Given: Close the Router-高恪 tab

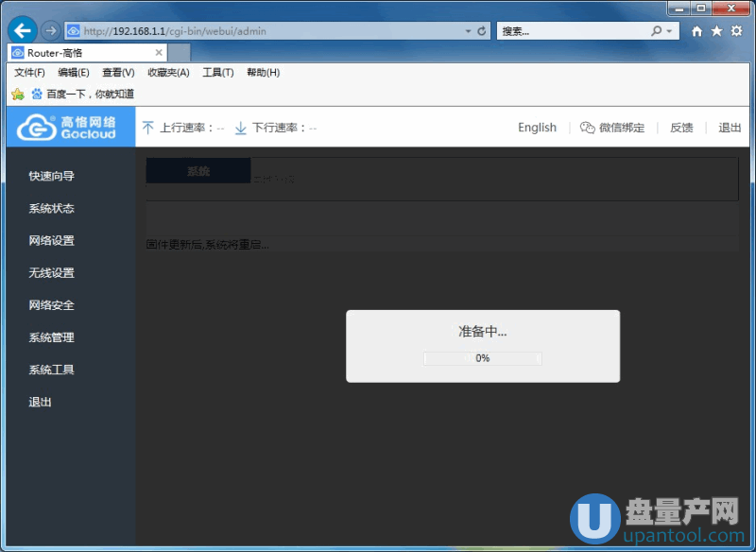Looking at the screenshot, I should 159,53.
